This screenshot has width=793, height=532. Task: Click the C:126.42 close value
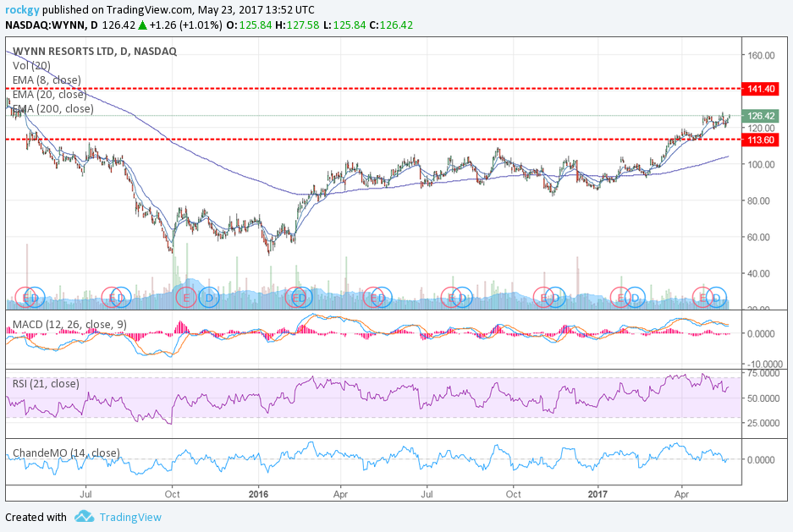point(391,25)
